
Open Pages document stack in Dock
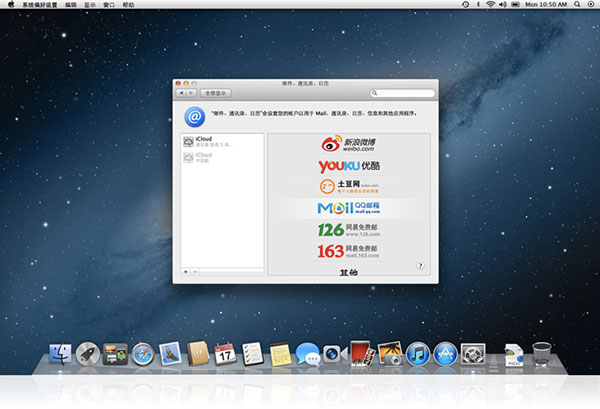point(514,355)
